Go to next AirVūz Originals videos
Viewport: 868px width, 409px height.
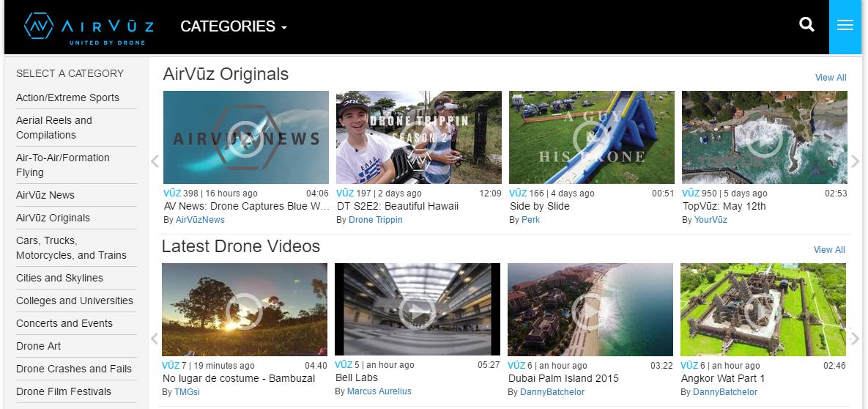(856, 161)
